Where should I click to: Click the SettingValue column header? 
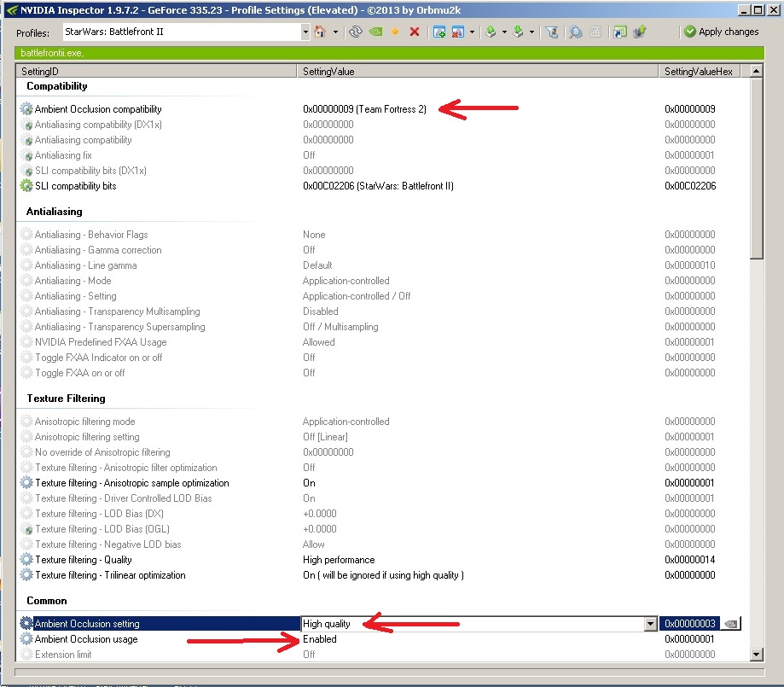pos(478,72)
